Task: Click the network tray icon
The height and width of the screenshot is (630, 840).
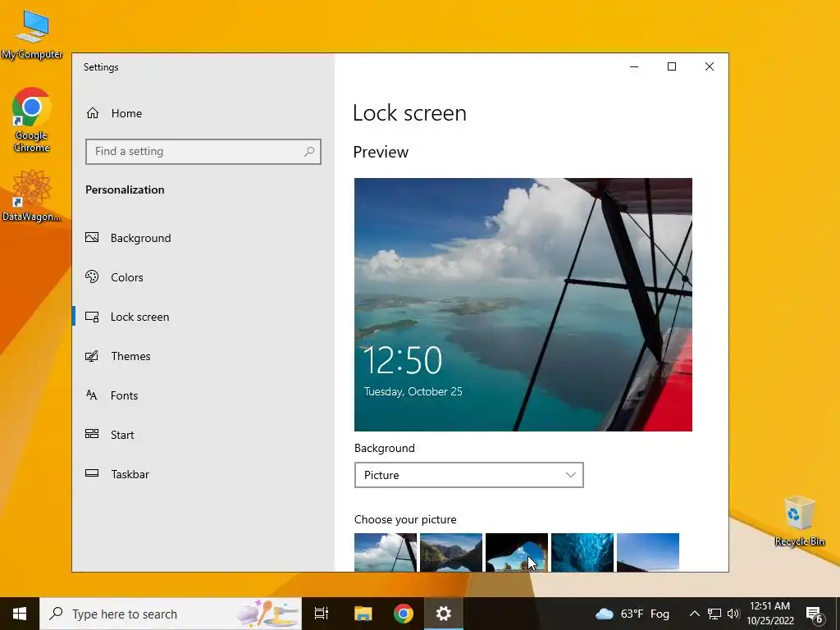Action: [714, 614]
